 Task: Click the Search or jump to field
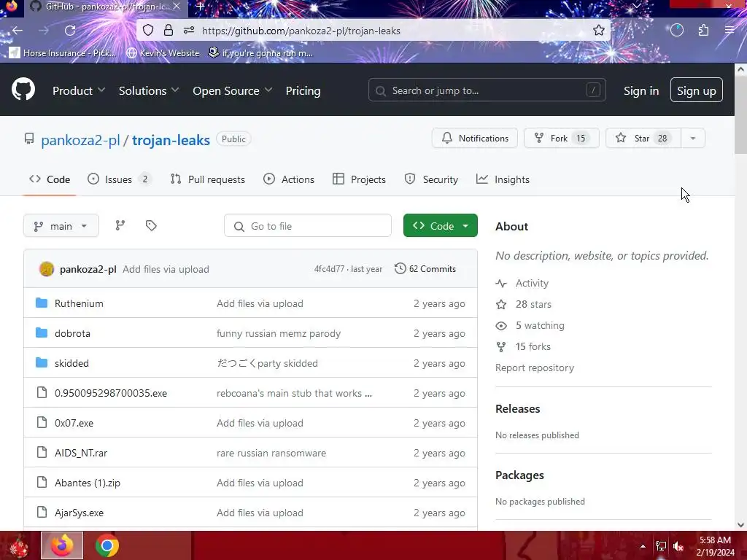(x=487, y=90)
